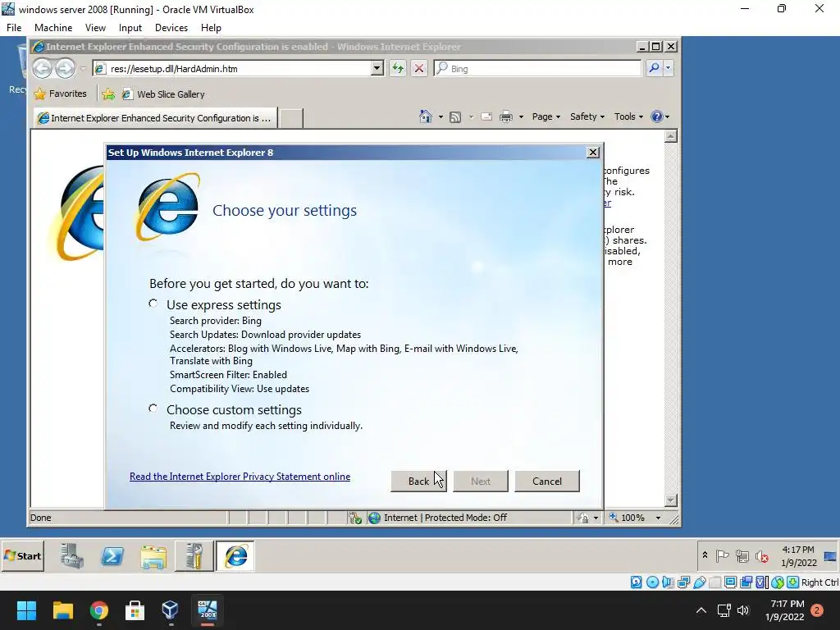Expand the Print options dropdown arrow

tap(521, 116)
